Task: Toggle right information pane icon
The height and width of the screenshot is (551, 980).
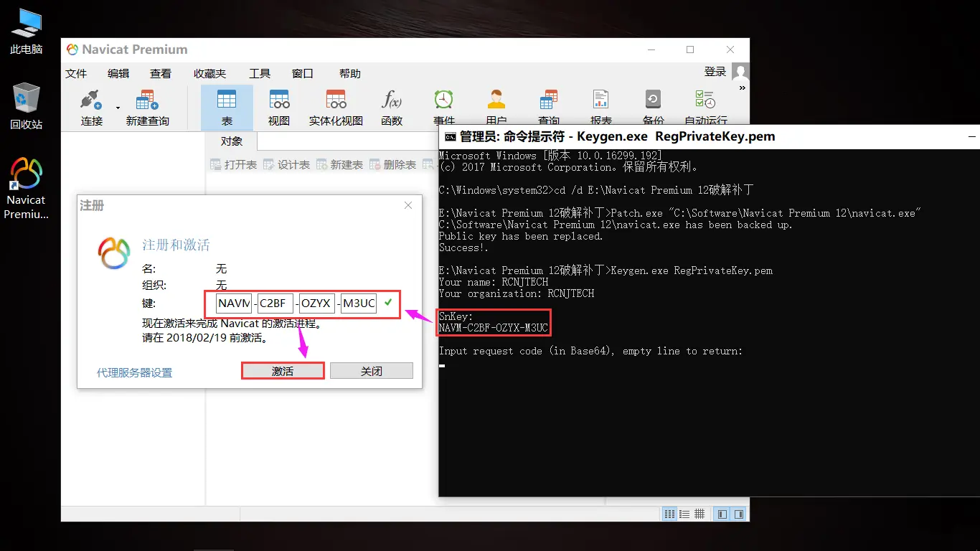Action: (x=738, y=514)
